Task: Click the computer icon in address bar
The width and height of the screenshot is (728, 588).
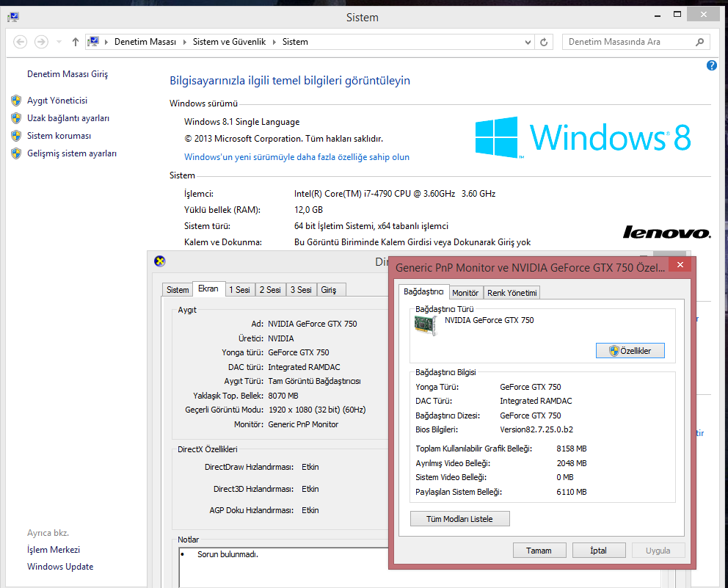Action: (x=93, y=42)
